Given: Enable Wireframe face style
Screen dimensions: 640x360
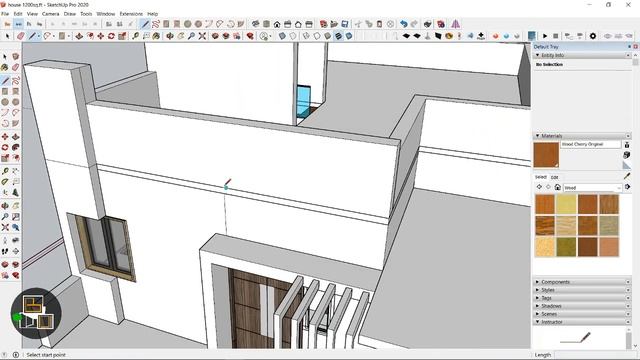Looking at the screenshot, I should [x=306, y=36].
